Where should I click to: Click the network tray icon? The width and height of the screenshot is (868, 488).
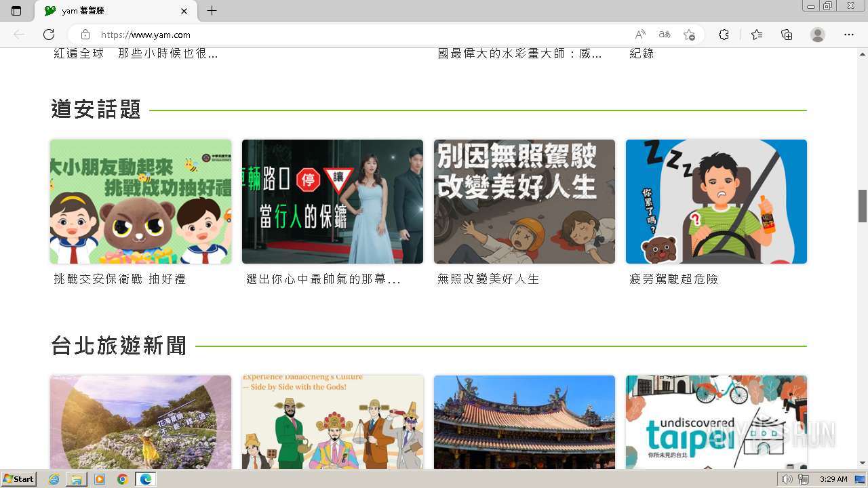[x=804, y=479]
